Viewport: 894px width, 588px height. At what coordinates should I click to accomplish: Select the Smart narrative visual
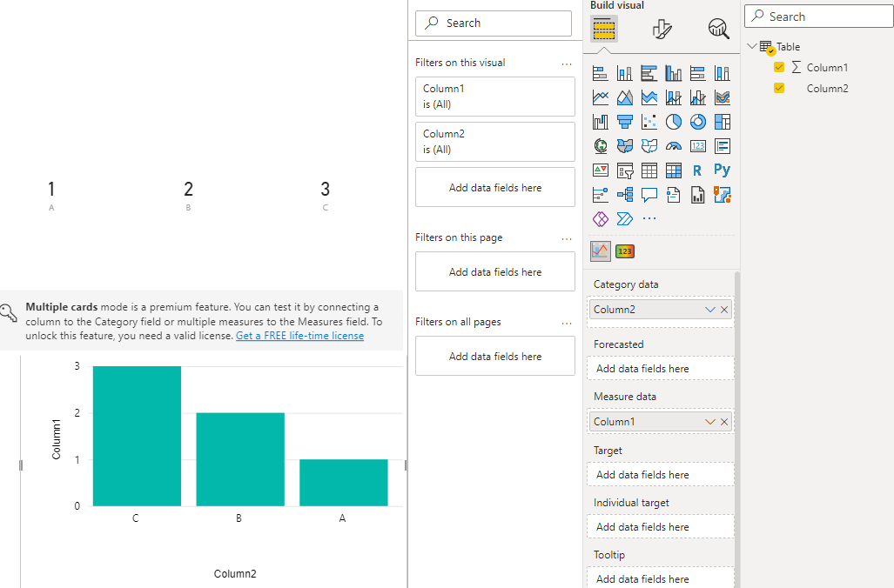[x=674, y=195]
